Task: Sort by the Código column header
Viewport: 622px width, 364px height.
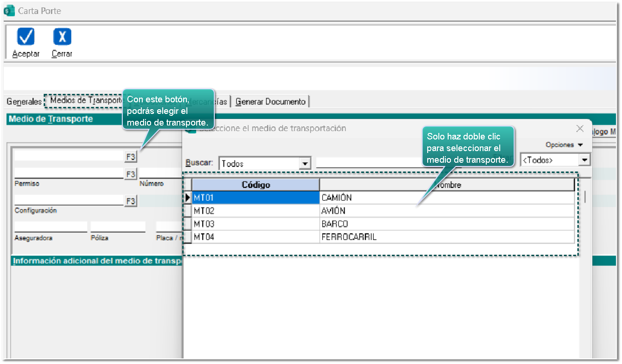Action: (x=256, y=185)
